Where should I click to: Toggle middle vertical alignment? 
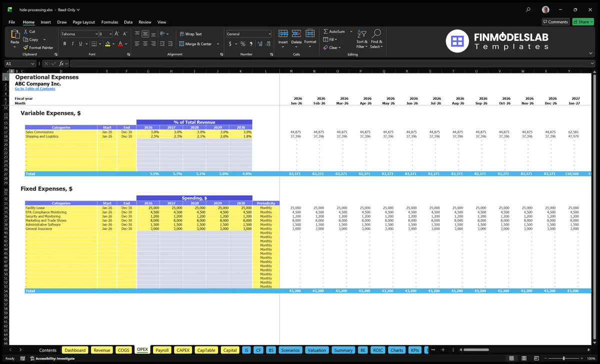pos(145,34)
